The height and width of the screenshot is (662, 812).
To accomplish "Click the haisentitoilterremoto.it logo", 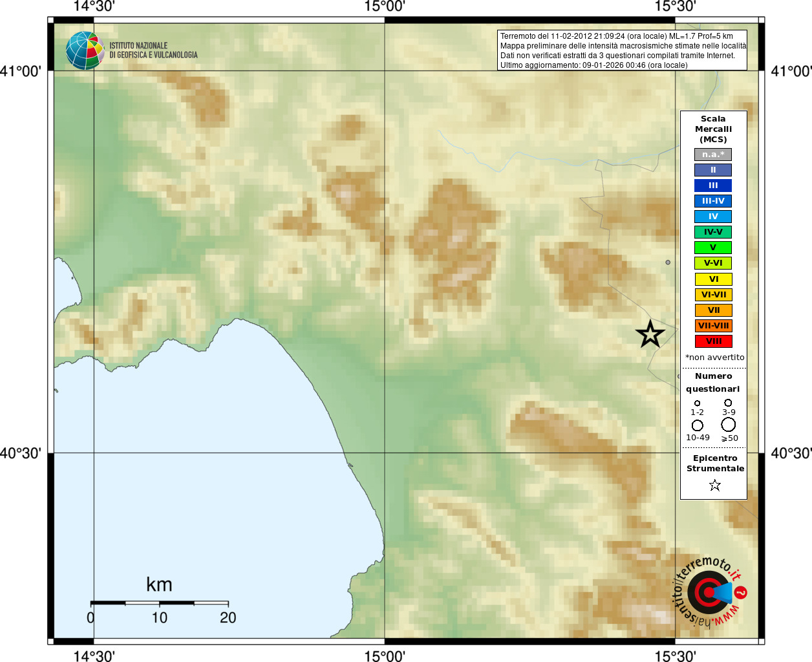I will [710, 592].
